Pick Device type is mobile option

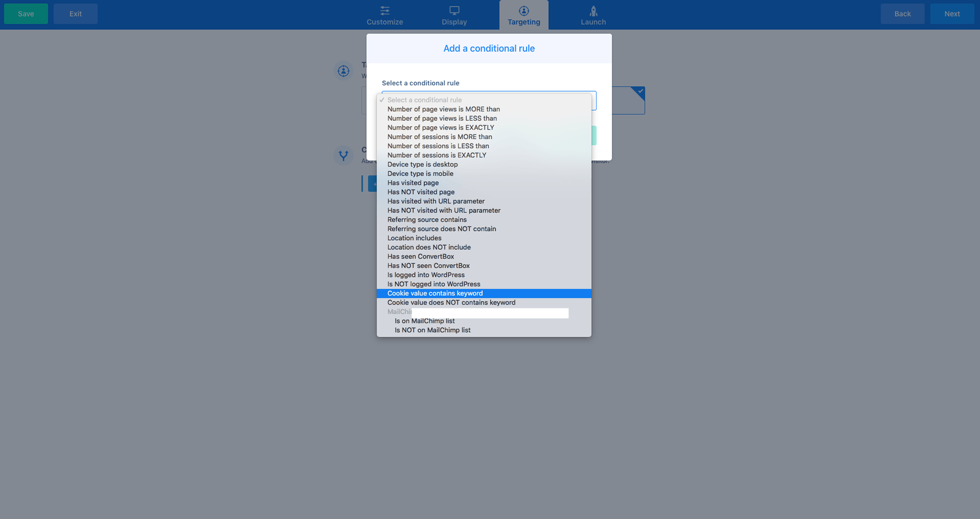pyautogui.click(x=484, y=173)
